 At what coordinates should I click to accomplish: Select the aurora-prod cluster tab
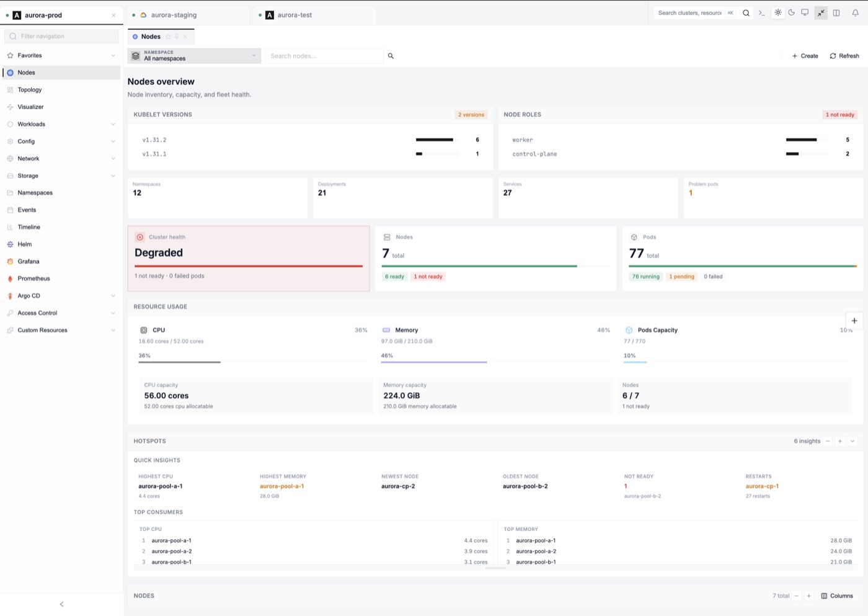(x=61, y=15)
